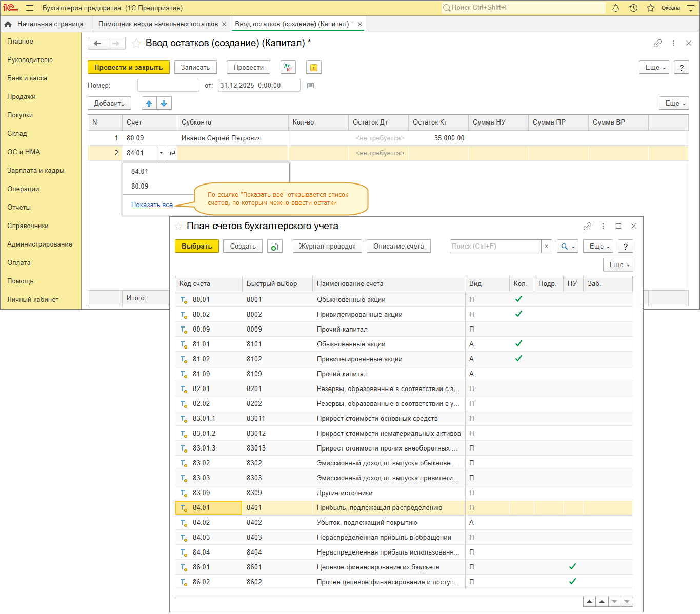Click the Провести и закрыть button
Viewport: 700px width, 614px height.
pos(128,68)
